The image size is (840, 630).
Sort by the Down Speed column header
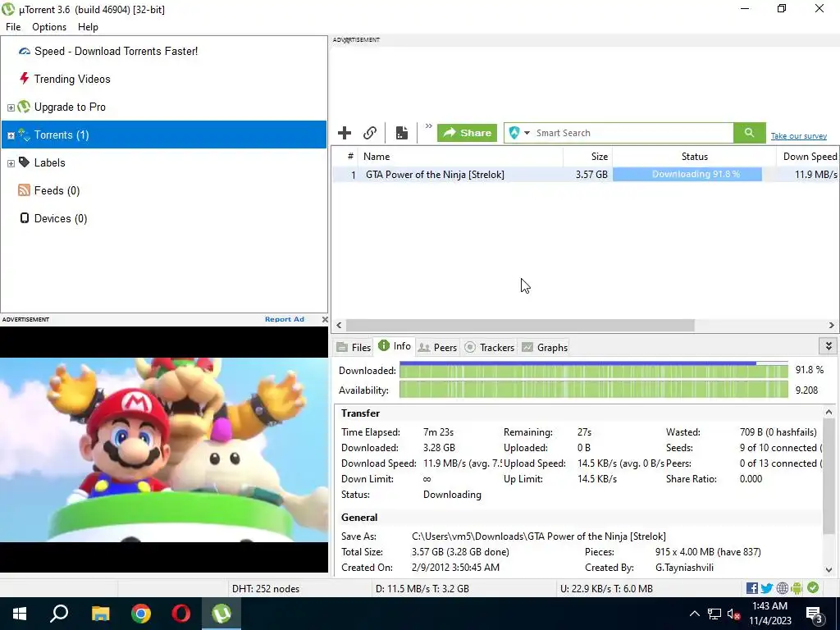pyautogui.click(x=808, y=157)
